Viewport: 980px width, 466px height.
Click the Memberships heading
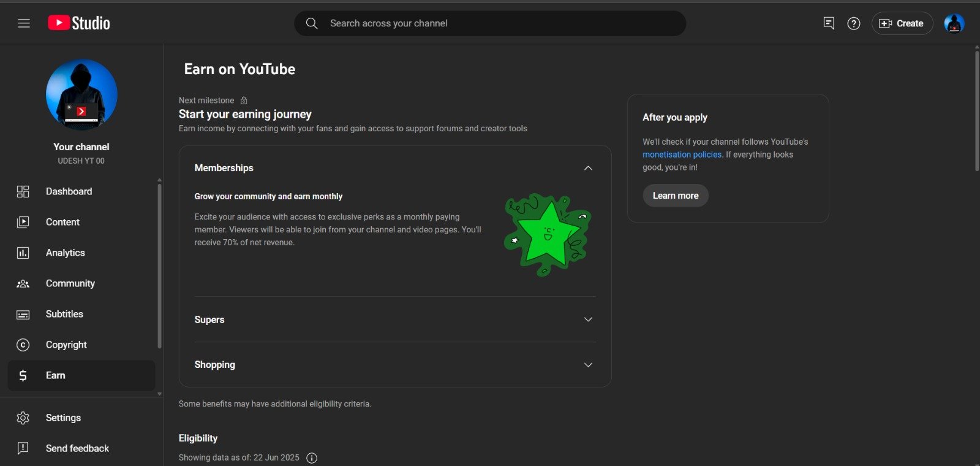(224, 168)
